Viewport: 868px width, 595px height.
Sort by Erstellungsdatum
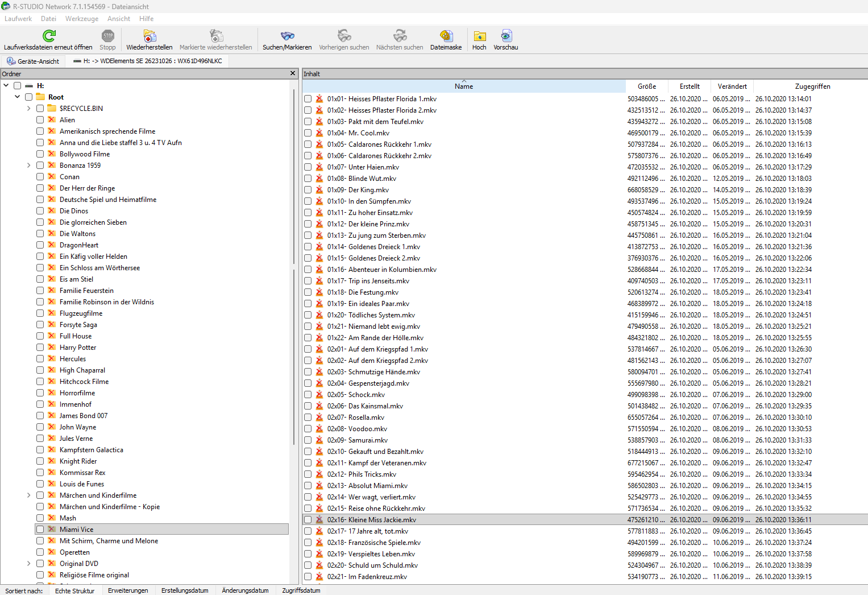[x=185, y=590]
